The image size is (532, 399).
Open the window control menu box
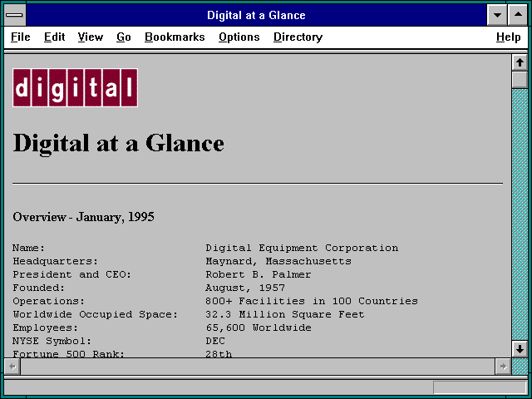pos(15,15)
